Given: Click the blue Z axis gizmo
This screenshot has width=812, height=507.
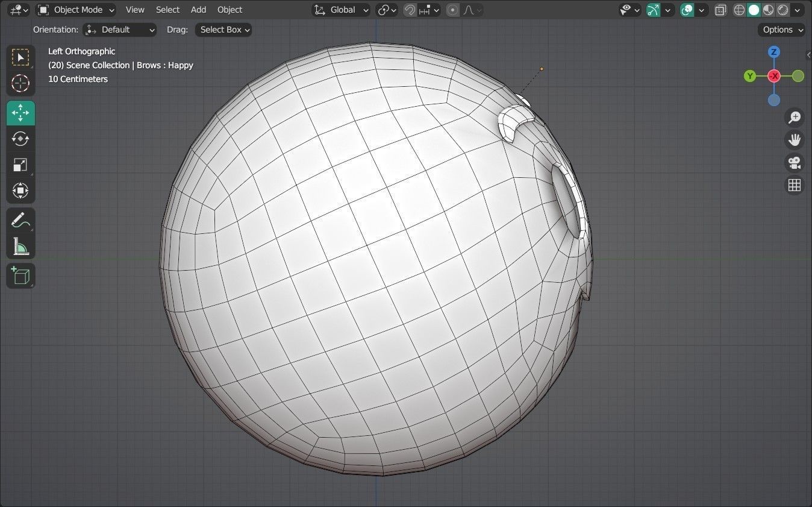Looking at the screenshot, I should pos(774,52).
